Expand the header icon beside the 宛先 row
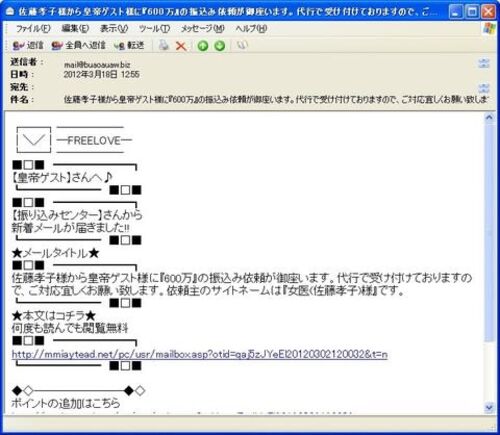The image size is (500, 435). pyautogui.click(x=484, y=88)
